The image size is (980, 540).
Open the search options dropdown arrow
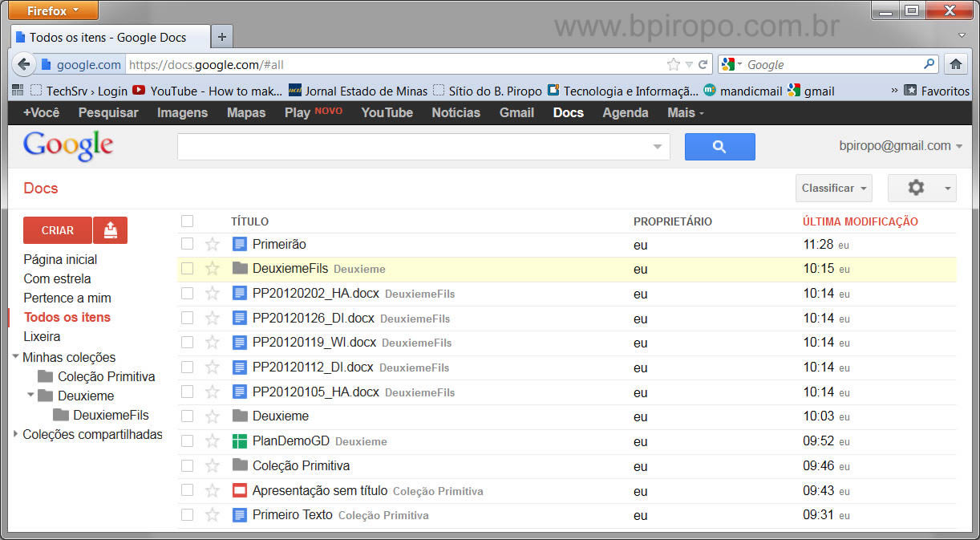pos(658,147)
